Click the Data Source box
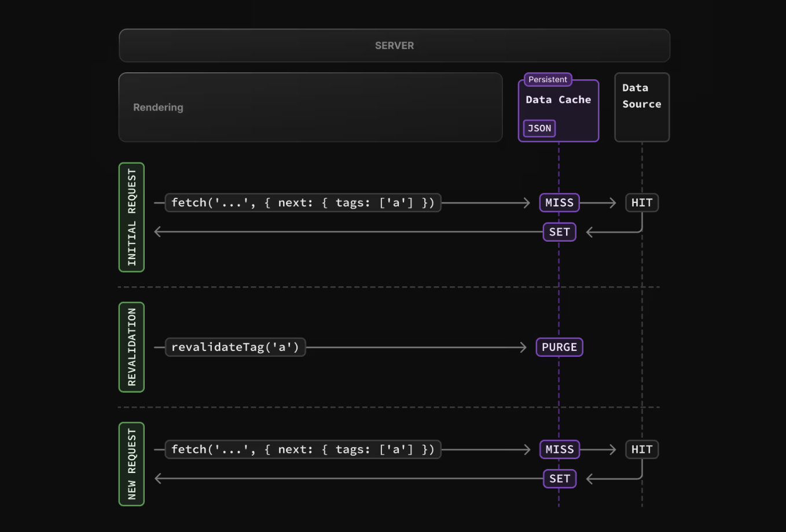Viewport: 786px width, 532px height. (641, 107)
